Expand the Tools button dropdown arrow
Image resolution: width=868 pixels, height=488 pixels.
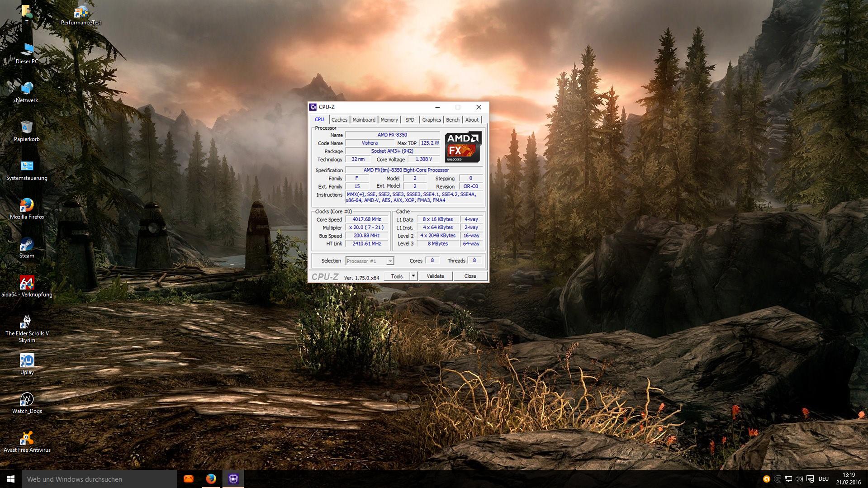pos(413,276)
